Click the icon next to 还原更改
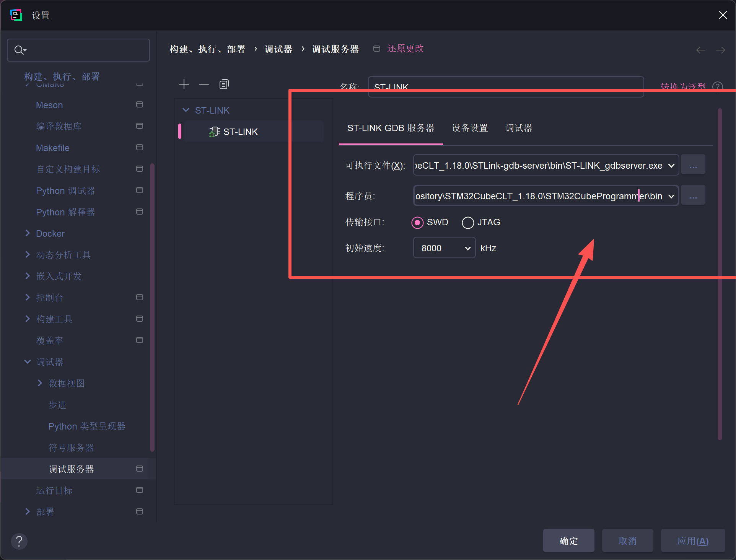The width and height of the screenshot is (736, 560). [x=377, y=49]
